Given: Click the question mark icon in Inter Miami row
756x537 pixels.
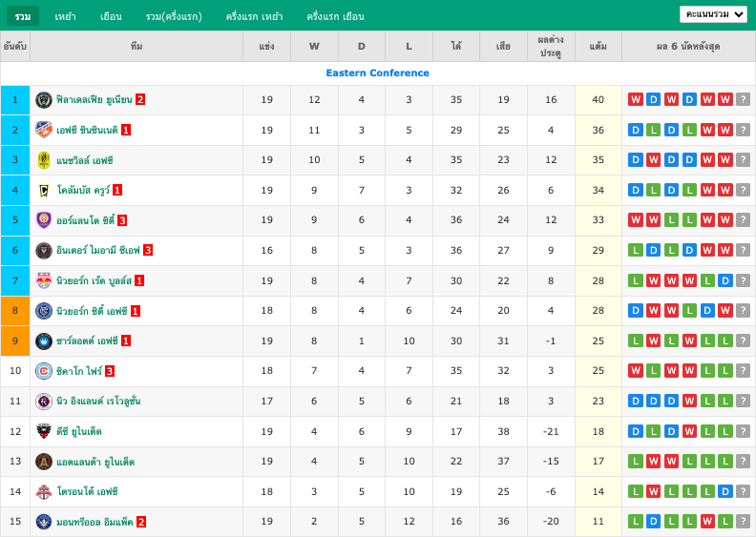Looking at the screenshot, I should point(743,251).
